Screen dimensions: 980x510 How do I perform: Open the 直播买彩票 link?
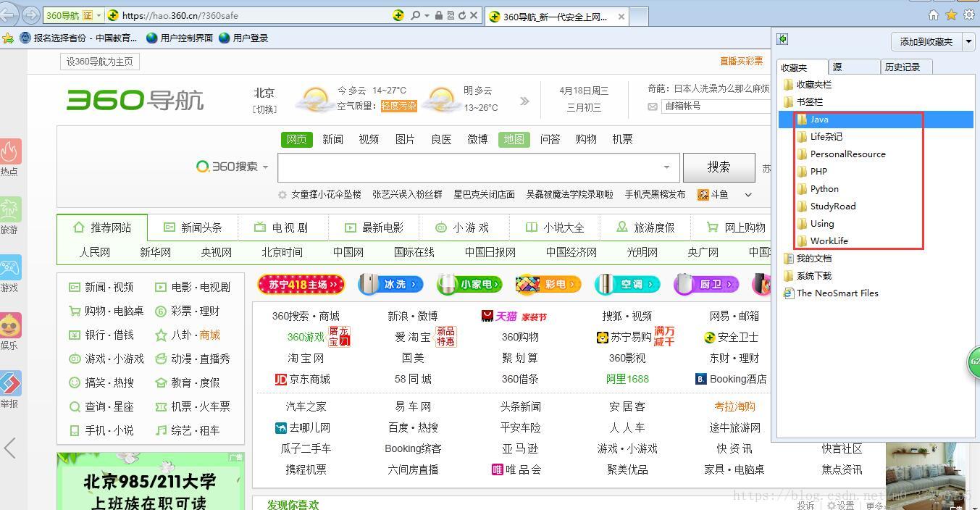pyautogui.click(x=741, y=61)
